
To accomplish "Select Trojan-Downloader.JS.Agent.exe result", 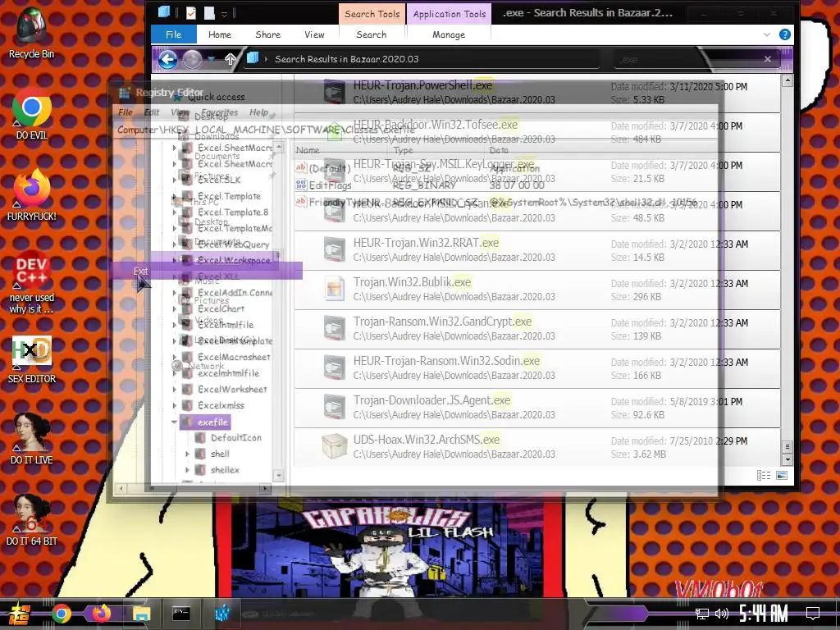I will 536,408.
